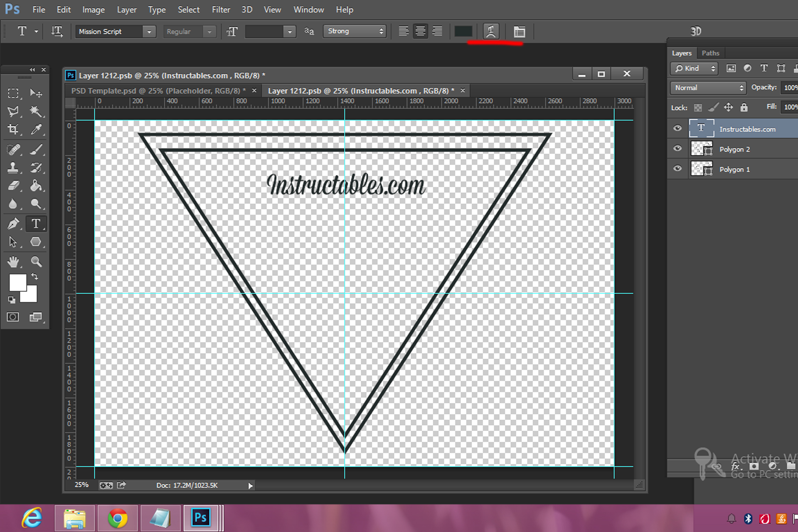Toggle Quick Mask mode
Screen dimensions: 798x532
13,317
